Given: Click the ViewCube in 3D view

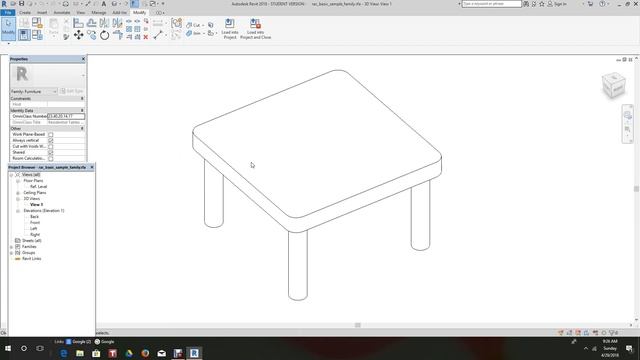Looking at the screenshot, I should click(x=613, y=85).
